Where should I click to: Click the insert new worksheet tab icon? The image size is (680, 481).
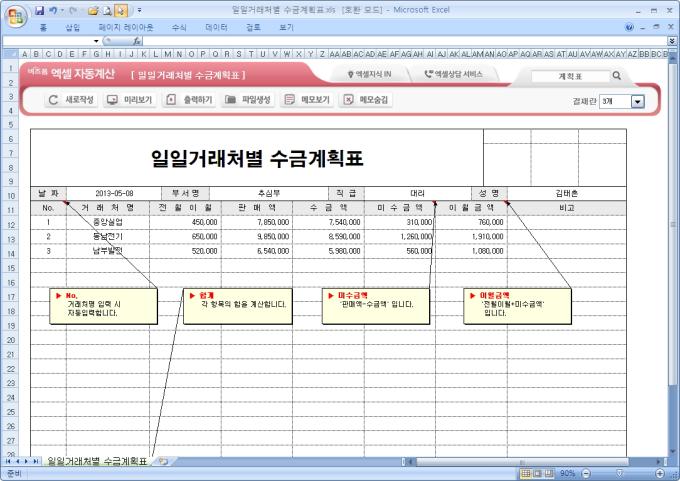click(163, 461)
